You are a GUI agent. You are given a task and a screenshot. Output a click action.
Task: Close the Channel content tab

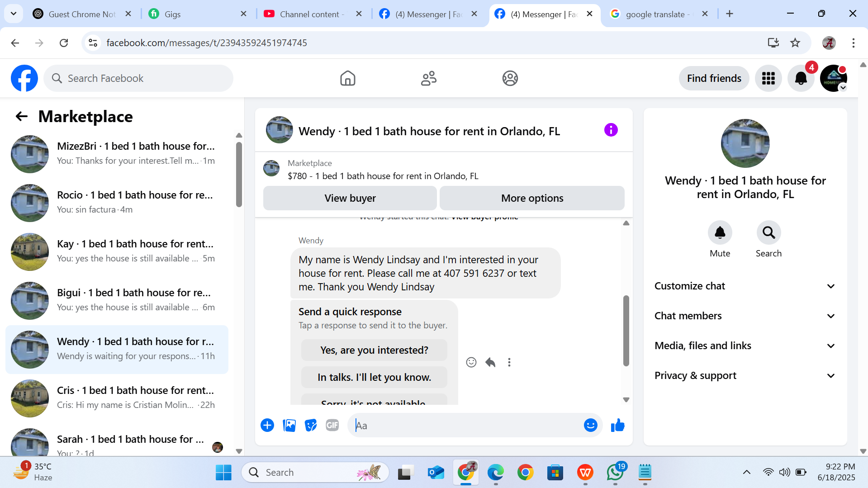point(359,14)
